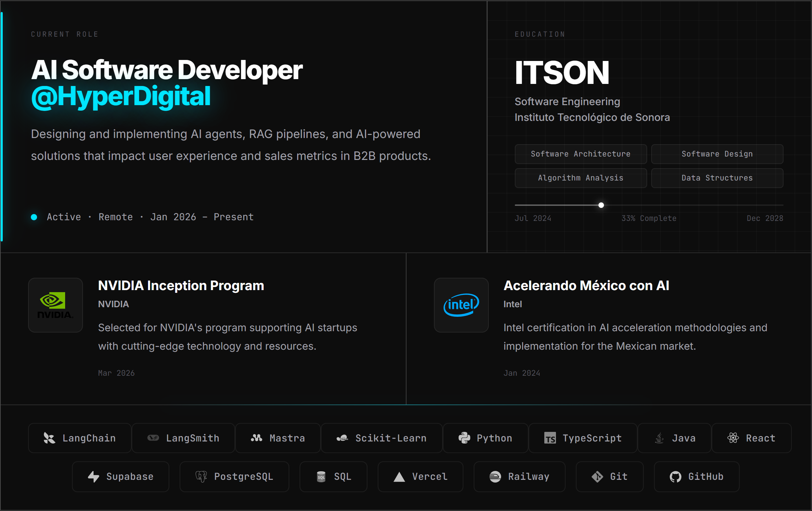812x511 pixels.
Task: Click the PostgreSQL elephant icon
Action: click(201, 477)
